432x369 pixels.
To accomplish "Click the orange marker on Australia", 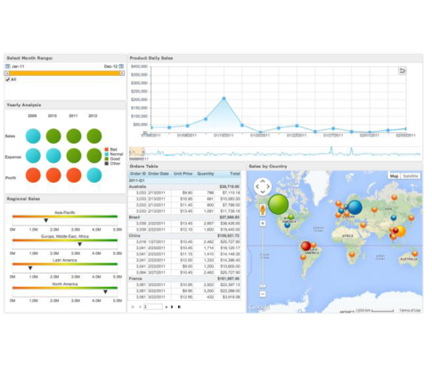I will point(415,254).
